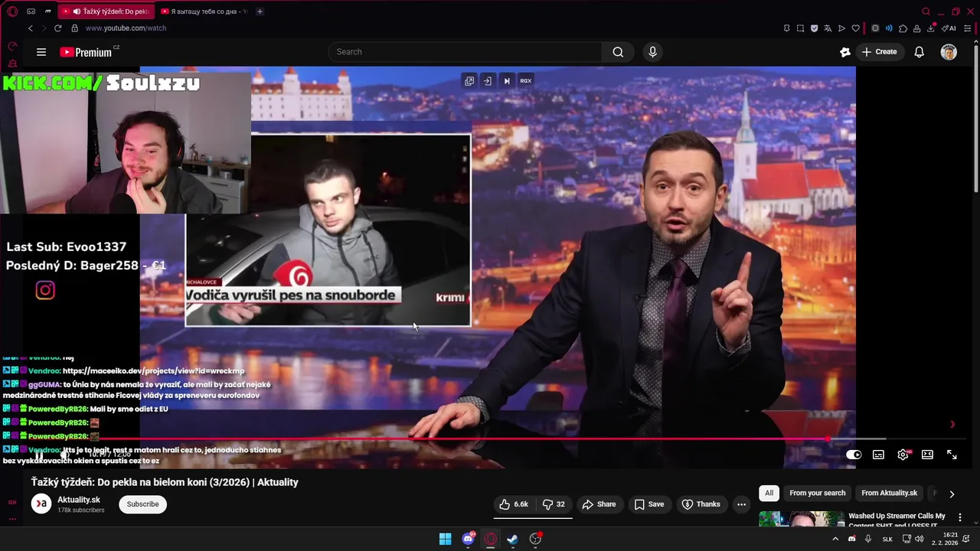
Task: Open GX Control speedometer in Opera sidebar
Action: coord(12,46)
